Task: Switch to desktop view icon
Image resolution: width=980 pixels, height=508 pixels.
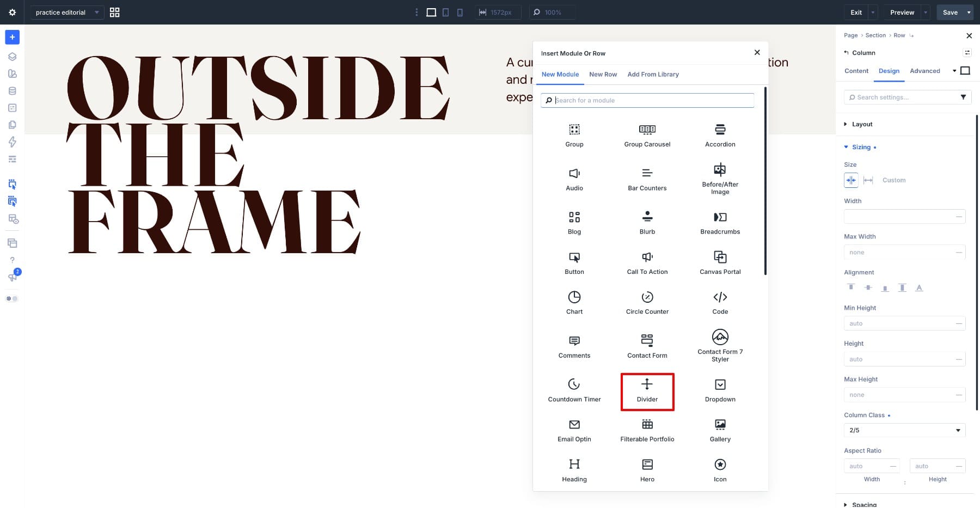Action: (431, 12)
